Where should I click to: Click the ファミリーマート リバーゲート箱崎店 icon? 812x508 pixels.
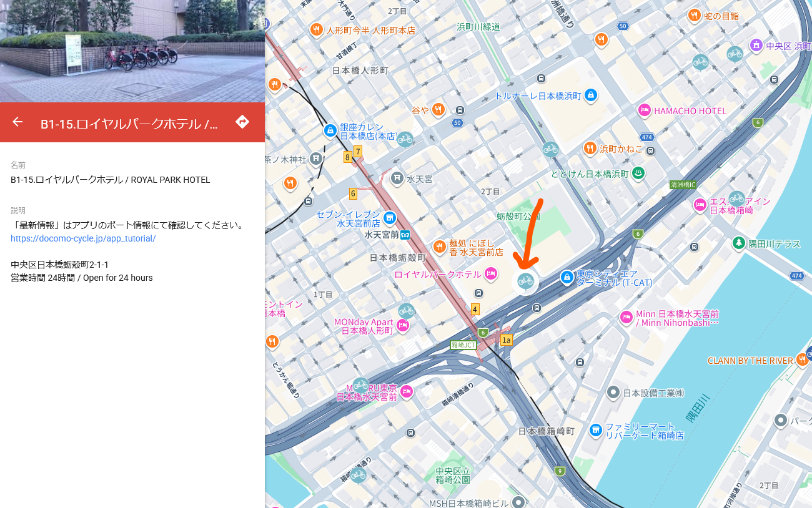[596, 430]
